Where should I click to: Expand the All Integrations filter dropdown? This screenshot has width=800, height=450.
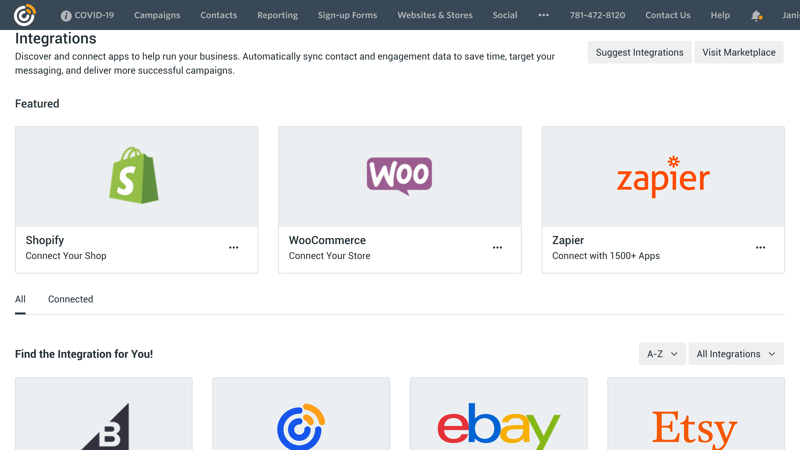[736, 354]
